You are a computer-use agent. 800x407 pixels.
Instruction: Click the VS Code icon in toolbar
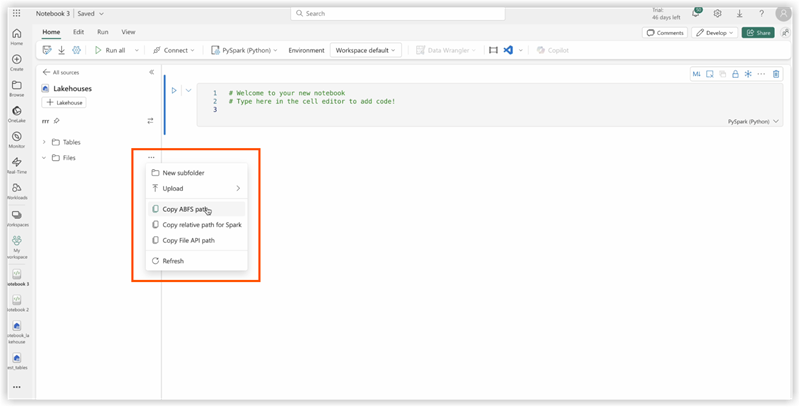point(508,50)
